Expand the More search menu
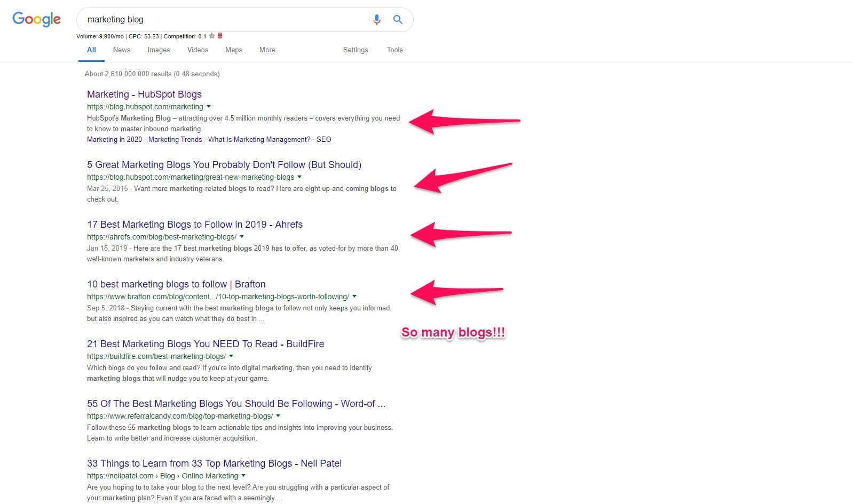Viewport: 853px width, 504px height. click(x=267, y=50)
